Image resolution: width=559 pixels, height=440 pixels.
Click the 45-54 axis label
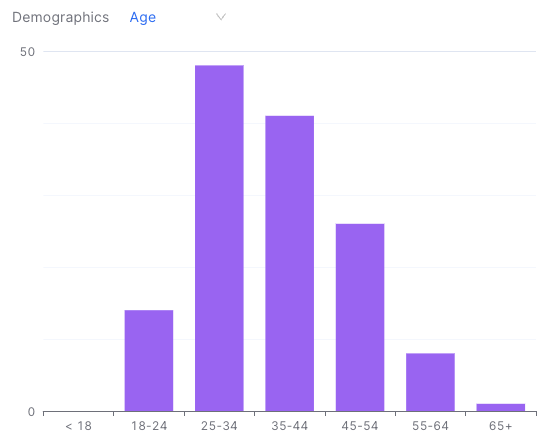coord(360,426)
